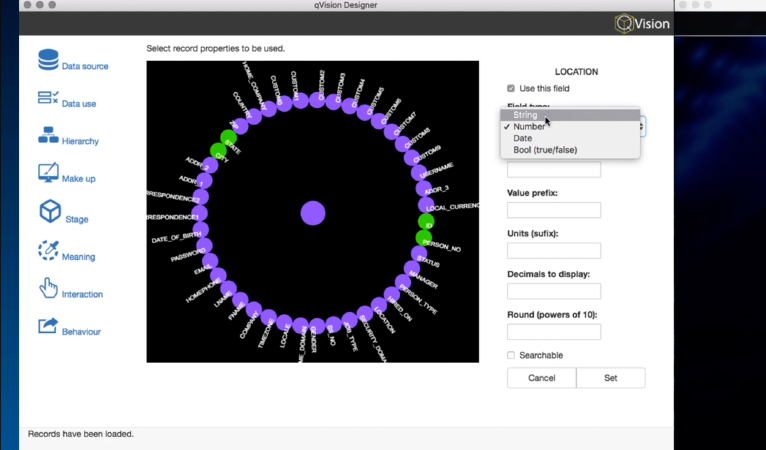Select the CUSTOM4 node
This screenshot has height=450, width=766.
pyautogui.click(x=349, y=106)
